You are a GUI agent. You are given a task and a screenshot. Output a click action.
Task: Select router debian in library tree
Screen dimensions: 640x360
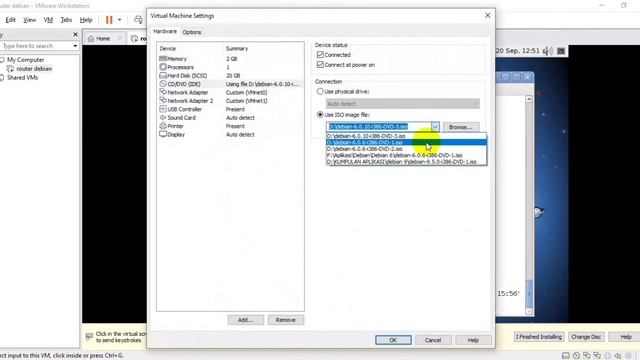[34, 69]
